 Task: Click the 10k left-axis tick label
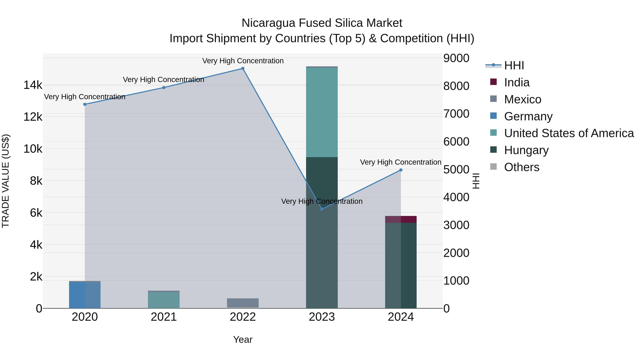point(33,149)
